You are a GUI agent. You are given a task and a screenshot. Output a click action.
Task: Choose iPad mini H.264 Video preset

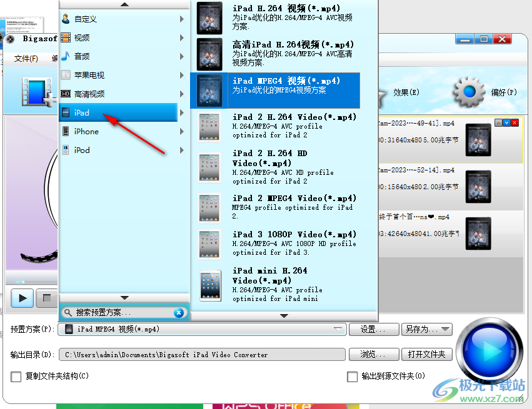click(275, 284)
